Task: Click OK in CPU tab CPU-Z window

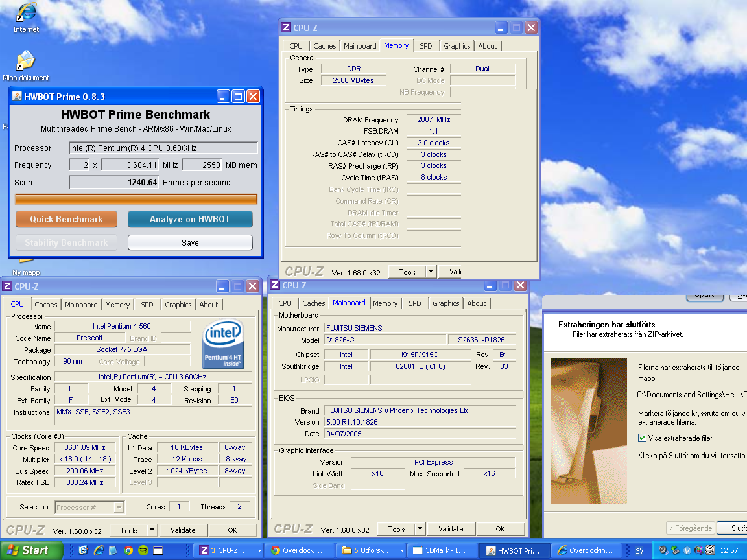Action: pos(233,530)
